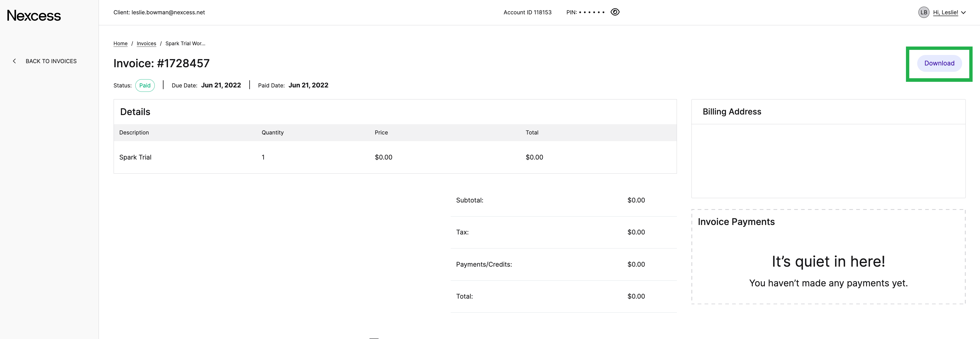This screenshot has width=980, height=339.
Task: Click the back arrow chevron in sidebar
Action: 15,61
